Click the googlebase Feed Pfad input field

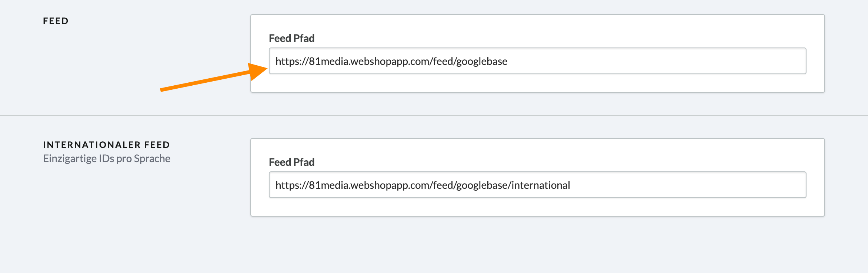coord(537,61)
